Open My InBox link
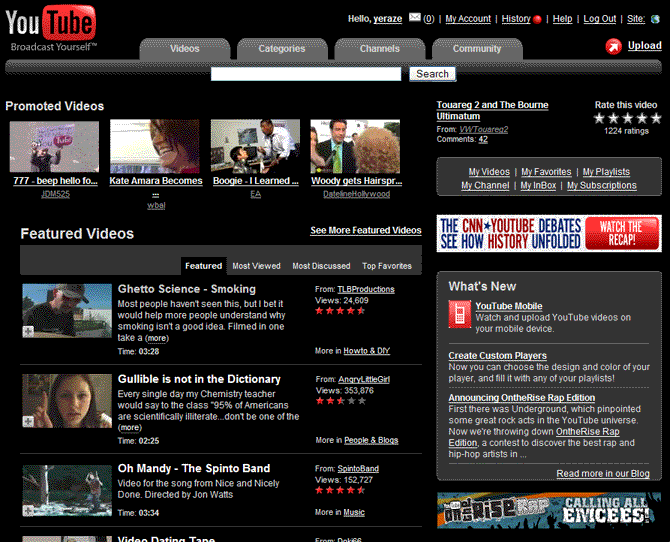670x542 pixels. 538,186
